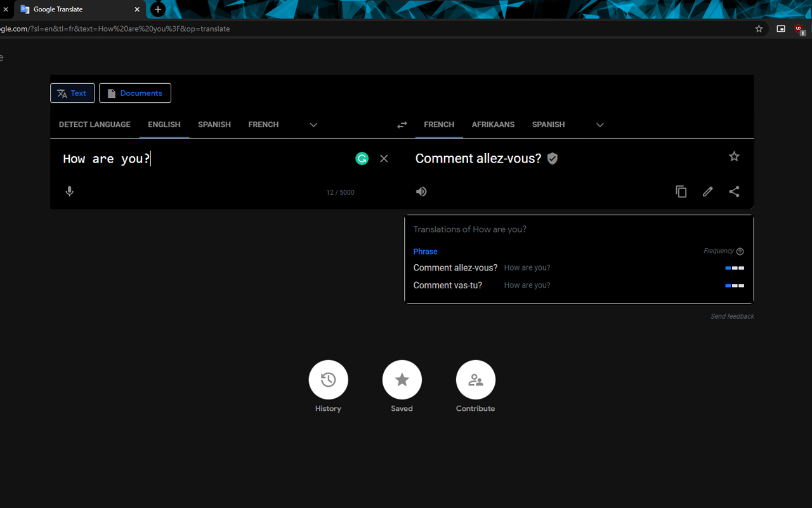Open the Frequency info tooltip icon
This screenshot has height=508, width=812.
point(740,251)
